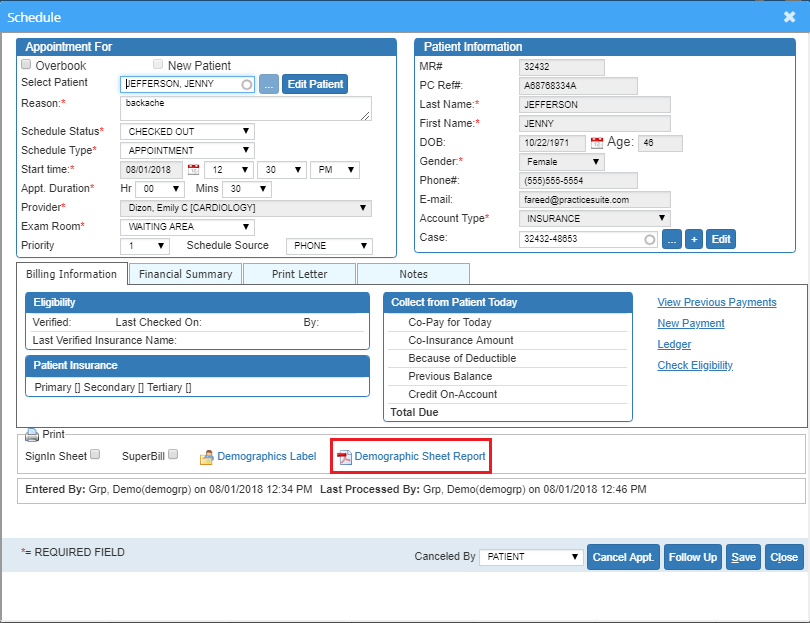The image size is (810, 623).
Task: Tick the SignIn Sheet checkbox
Action: (95, 454)
